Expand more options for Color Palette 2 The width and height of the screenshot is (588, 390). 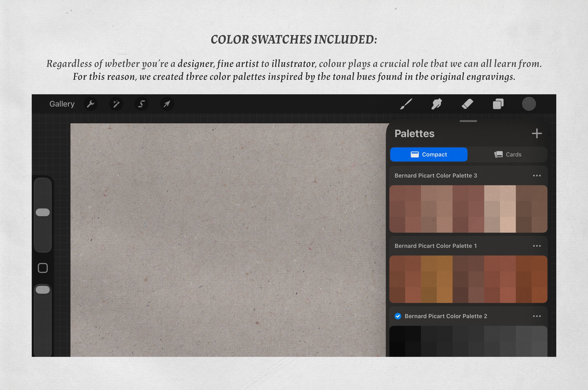pyautogui.click(x=536, y=316)
